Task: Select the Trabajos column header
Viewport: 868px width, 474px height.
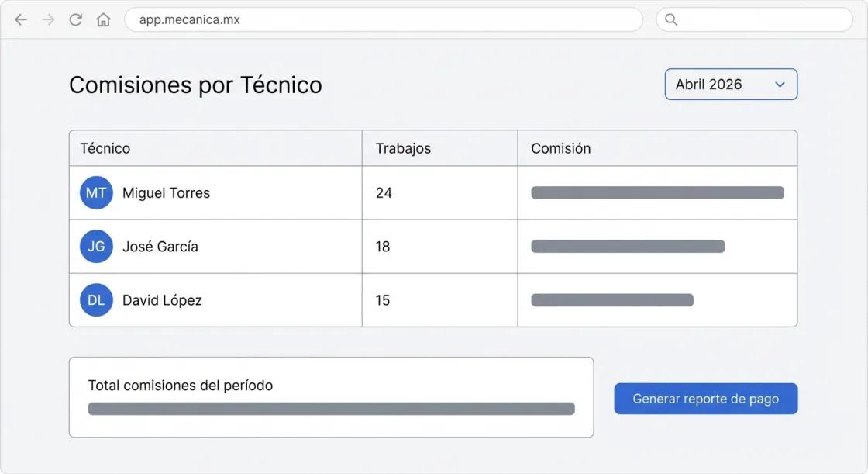Action: pyautogui.click(x=402, y=147)
